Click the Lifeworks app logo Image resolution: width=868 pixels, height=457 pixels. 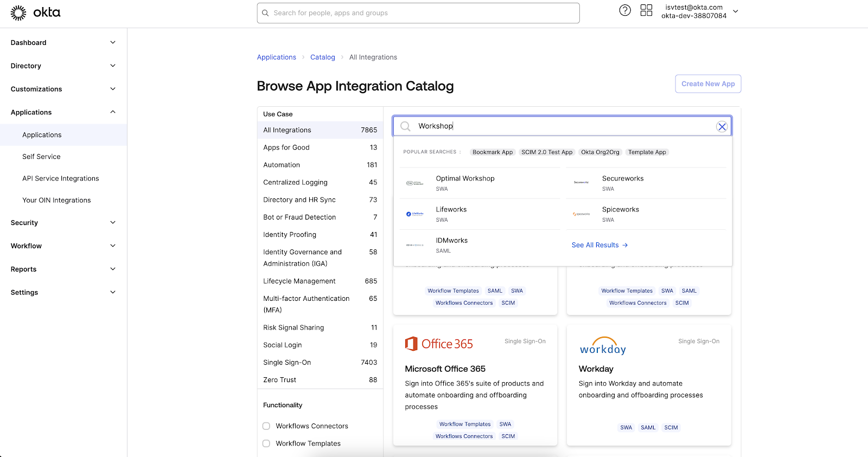coord(414,214)
